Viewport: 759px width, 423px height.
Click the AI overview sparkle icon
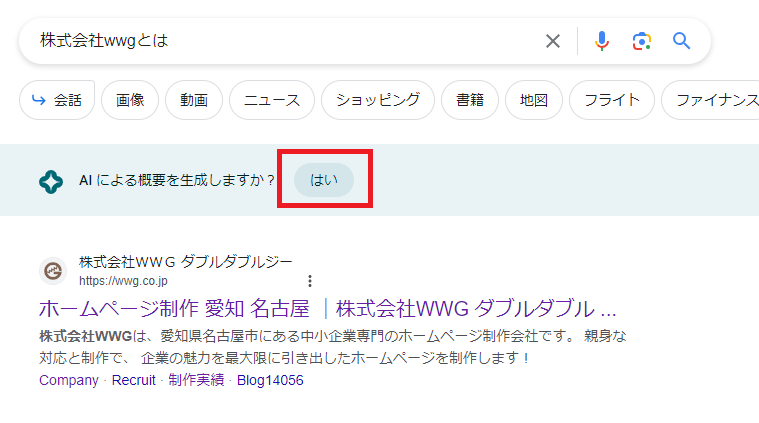(51, 181)
